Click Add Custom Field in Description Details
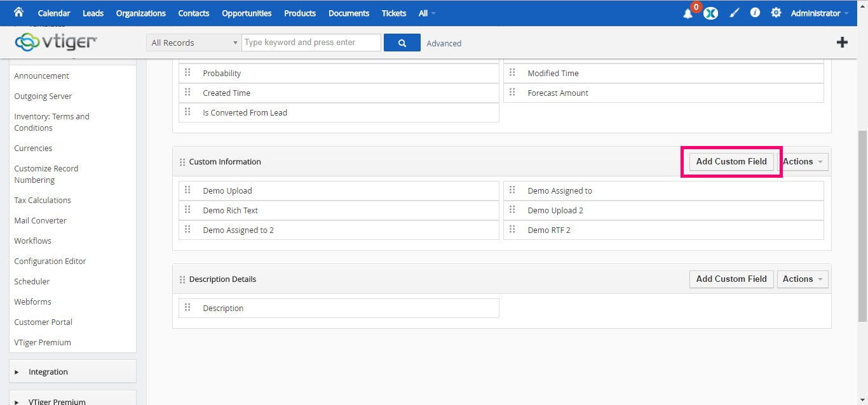Viewport: 868px width, 405px height. 731,279
